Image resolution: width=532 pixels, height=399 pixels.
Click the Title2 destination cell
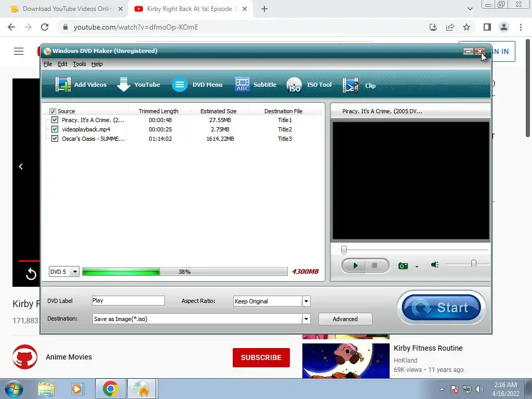[285, 129]
